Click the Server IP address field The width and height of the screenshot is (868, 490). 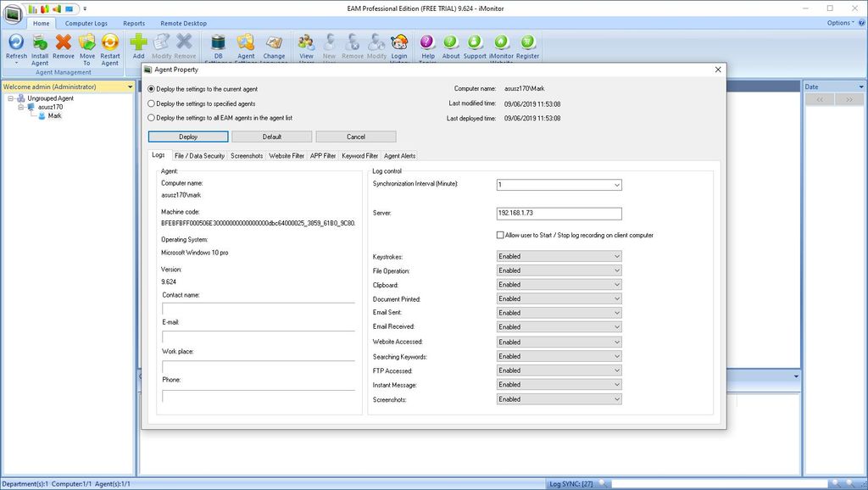click(x=559, y=214)
